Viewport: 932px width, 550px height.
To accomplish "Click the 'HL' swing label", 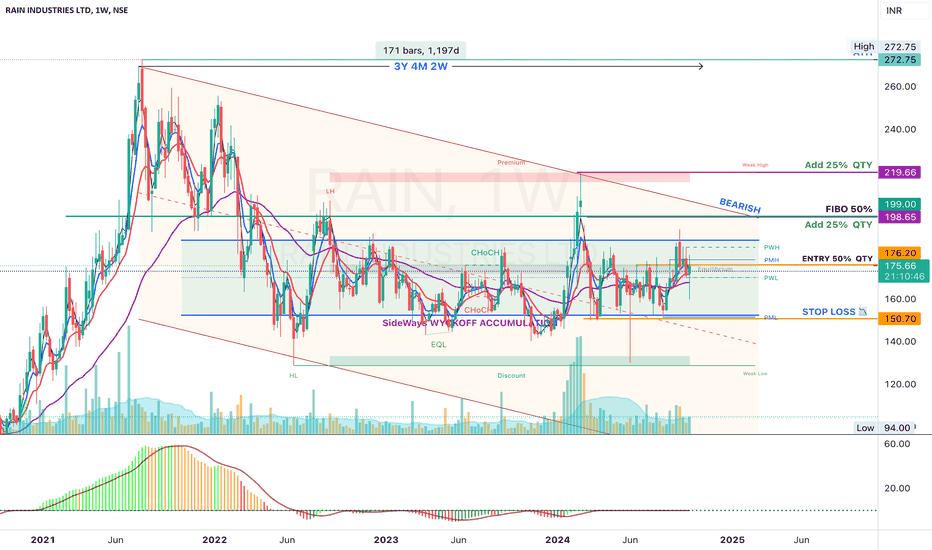I will (294, 376).
